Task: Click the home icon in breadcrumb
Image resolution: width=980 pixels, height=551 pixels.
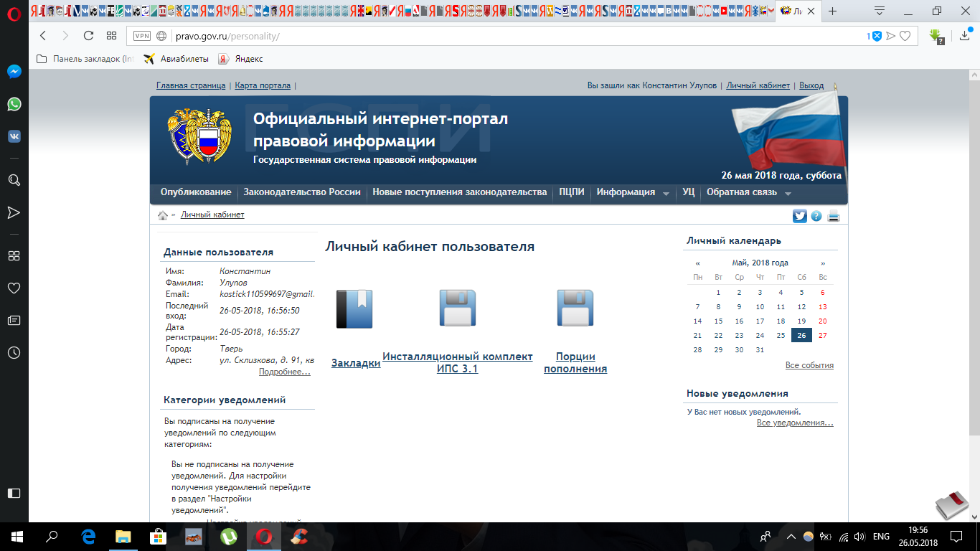Action: click(163, 215)
